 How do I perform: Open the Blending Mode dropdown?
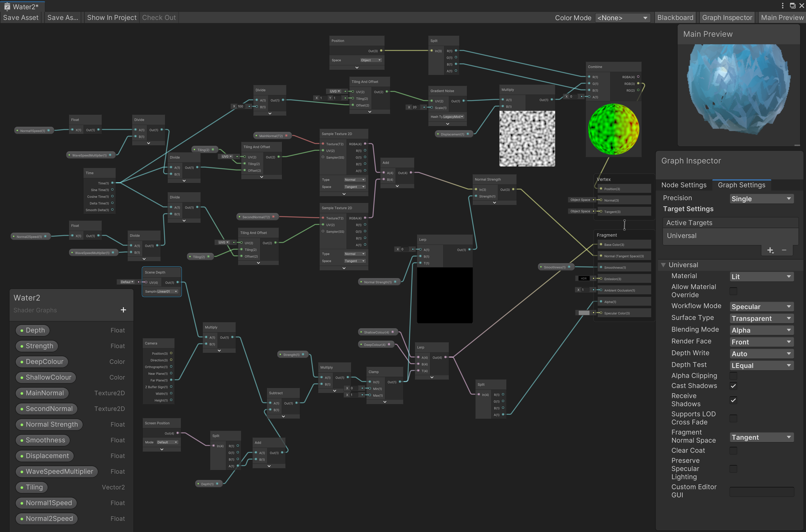pyautogui.click(x=761, y=330)
